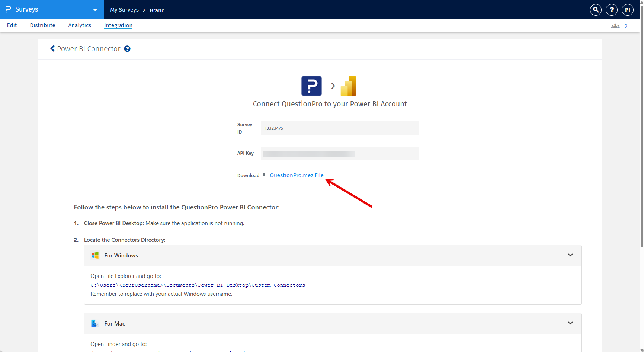
Task: Click the Windows logo icon
Action: 95,255
